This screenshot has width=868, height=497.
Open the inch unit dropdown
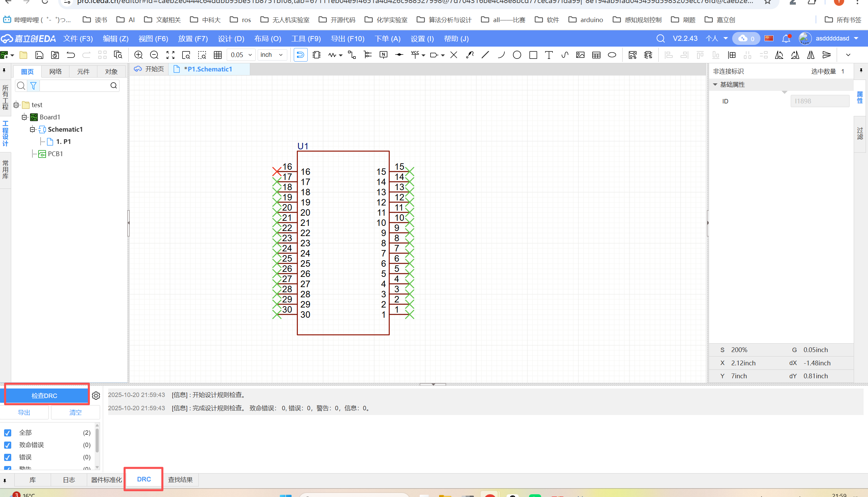pos(272,55)
